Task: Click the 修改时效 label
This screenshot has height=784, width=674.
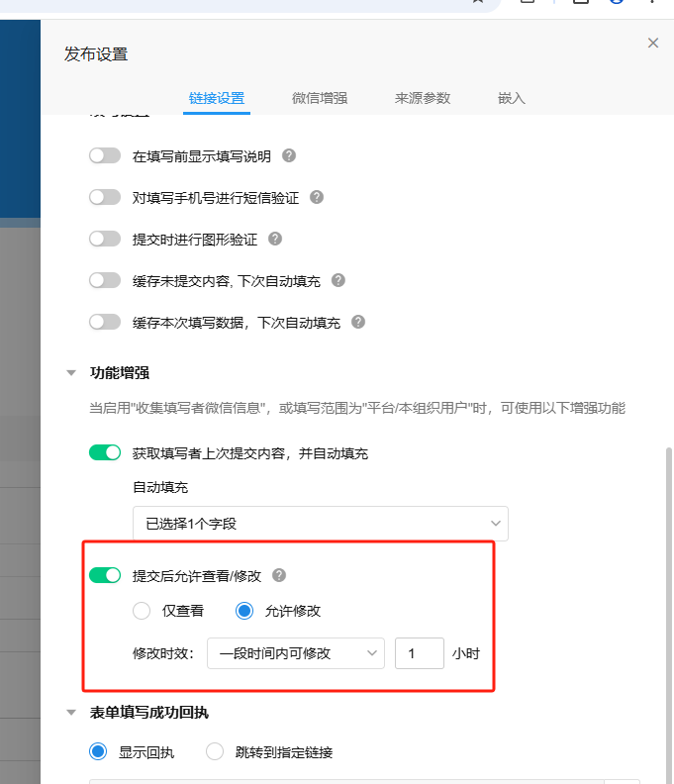Action: coord(163,653)
